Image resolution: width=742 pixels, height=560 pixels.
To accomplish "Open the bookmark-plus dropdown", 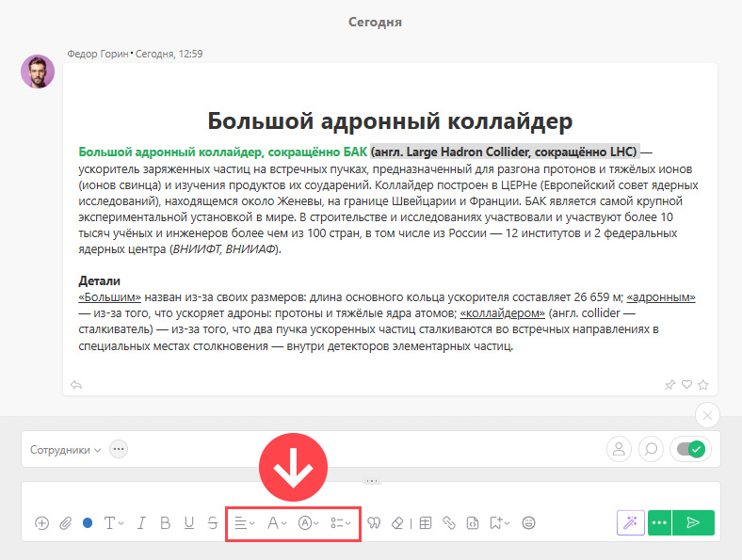I will pos(500,523).
